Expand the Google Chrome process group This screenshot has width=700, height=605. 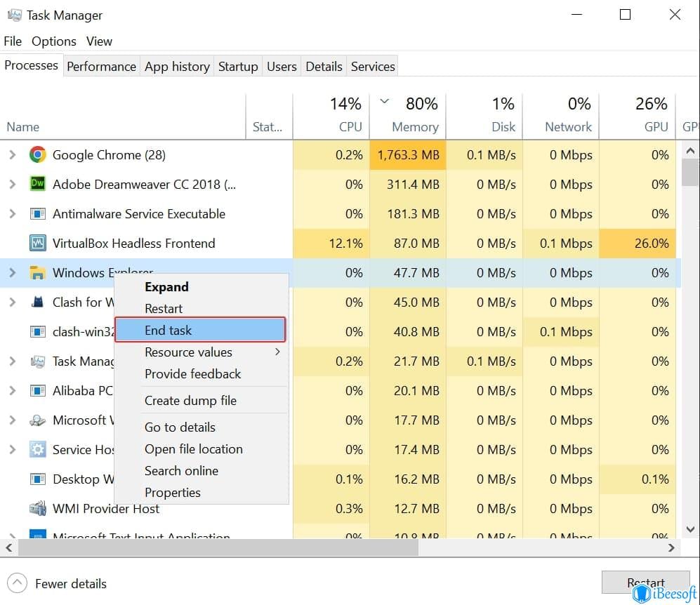[13, 155]
